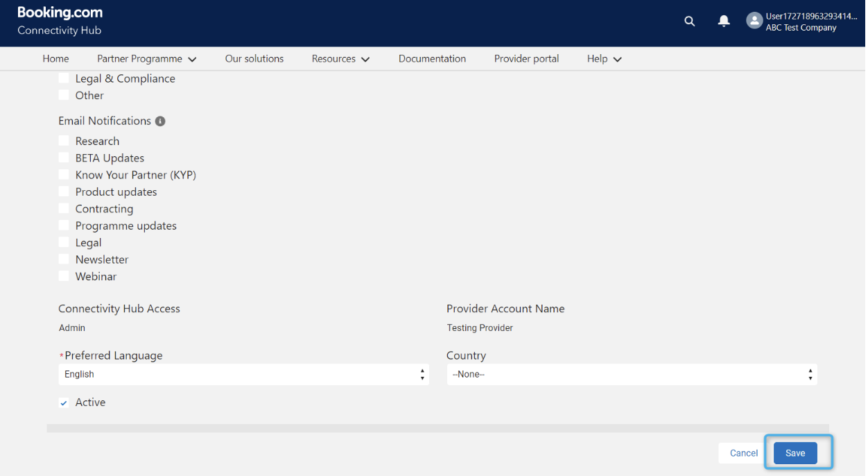Expand the Help menu
The height and width of the screenshot is (476, 868).
pyautogui.click(x=604, y=59)
